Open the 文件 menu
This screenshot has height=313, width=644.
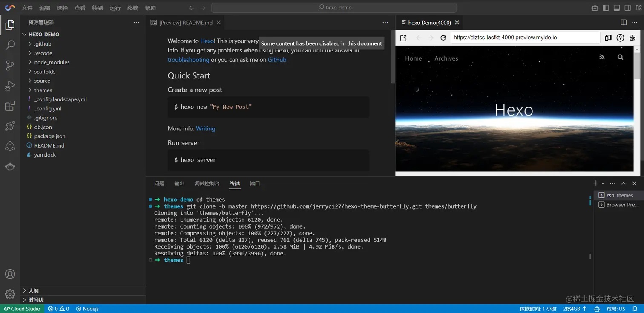click(27, 8)
